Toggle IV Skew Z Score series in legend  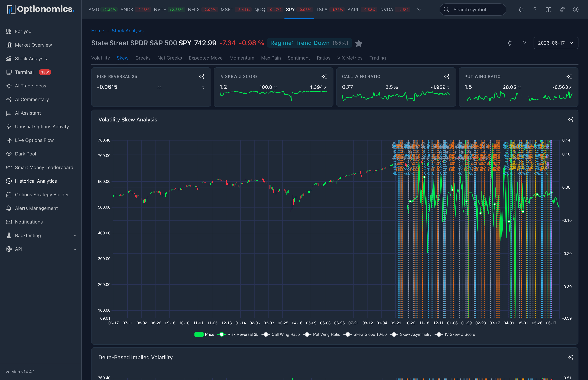455,334
